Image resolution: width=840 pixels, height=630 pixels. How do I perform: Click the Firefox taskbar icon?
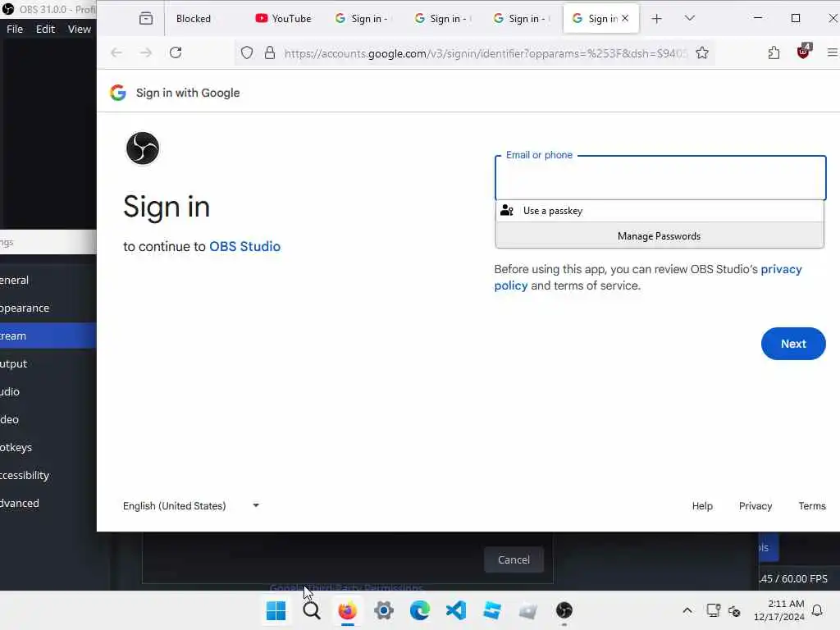pos(347,610)
